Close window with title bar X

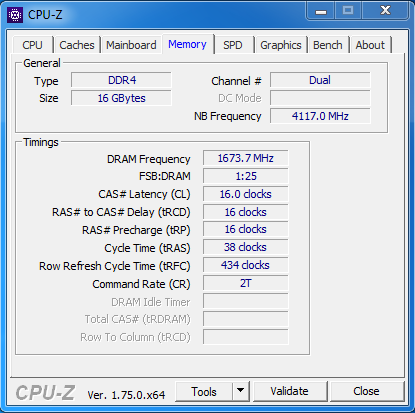point(385,11)
